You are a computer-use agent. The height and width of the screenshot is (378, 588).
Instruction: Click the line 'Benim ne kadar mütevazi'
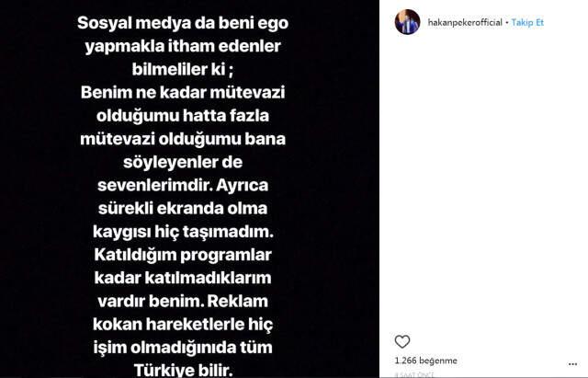click(183, 93)
